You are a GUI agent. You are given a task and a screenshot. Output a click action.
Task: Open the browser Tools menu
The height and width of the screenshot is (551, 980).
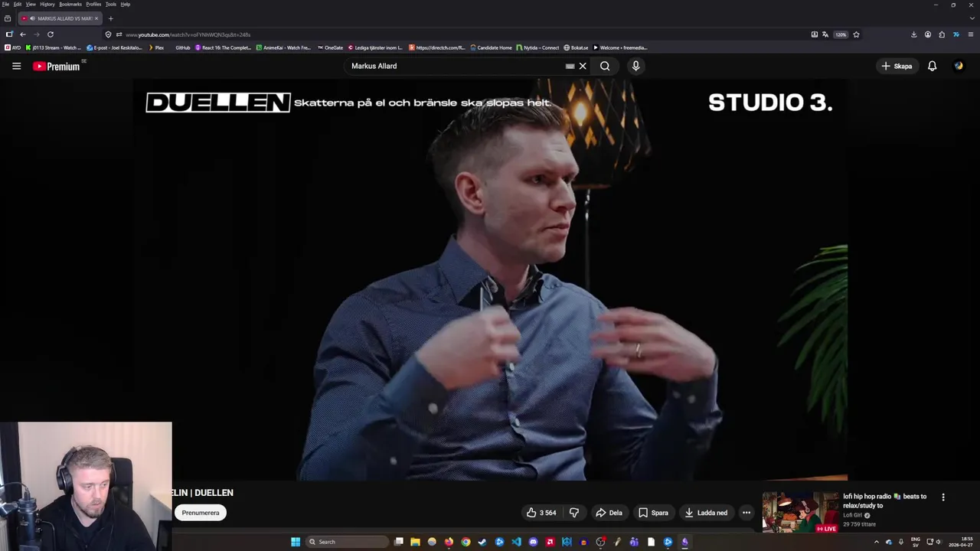pyautogui.click(x=111, y=4)
